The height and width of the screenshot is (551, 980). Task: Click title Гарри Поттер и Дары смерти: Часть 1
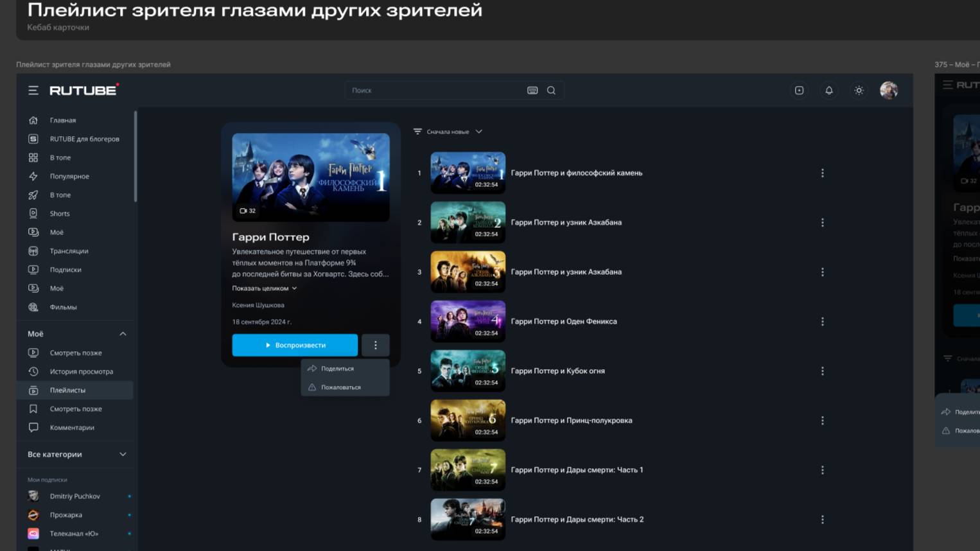(x=577, y=469)
